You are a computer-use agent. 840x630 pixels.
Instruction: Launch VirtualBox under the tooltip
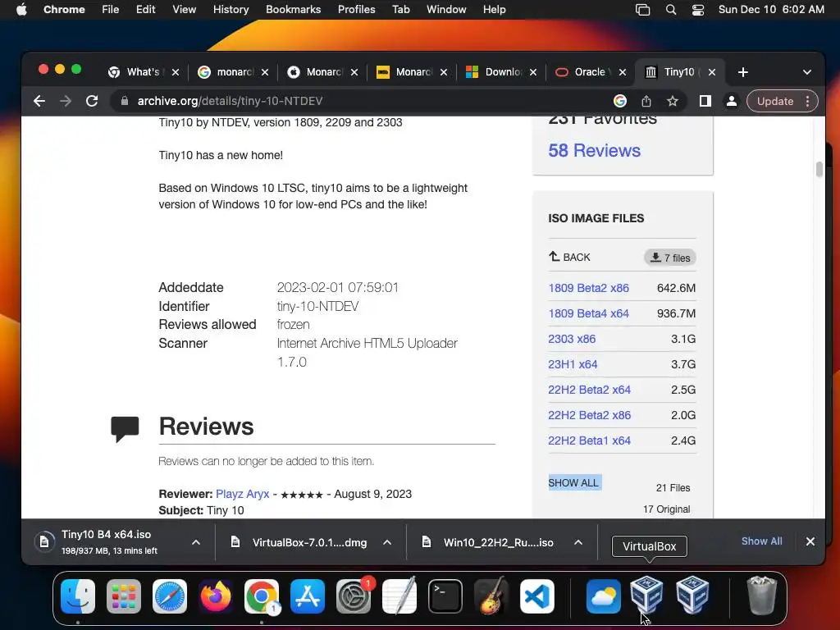[x=646, y=596]
